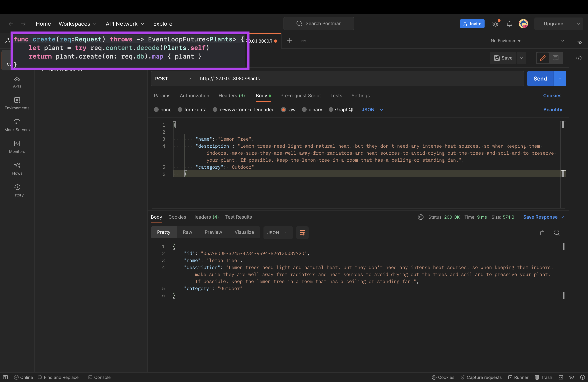Open the Mock Servers panel
The height and width of the screenshot is (382, 588).
[x=17, y=125]
